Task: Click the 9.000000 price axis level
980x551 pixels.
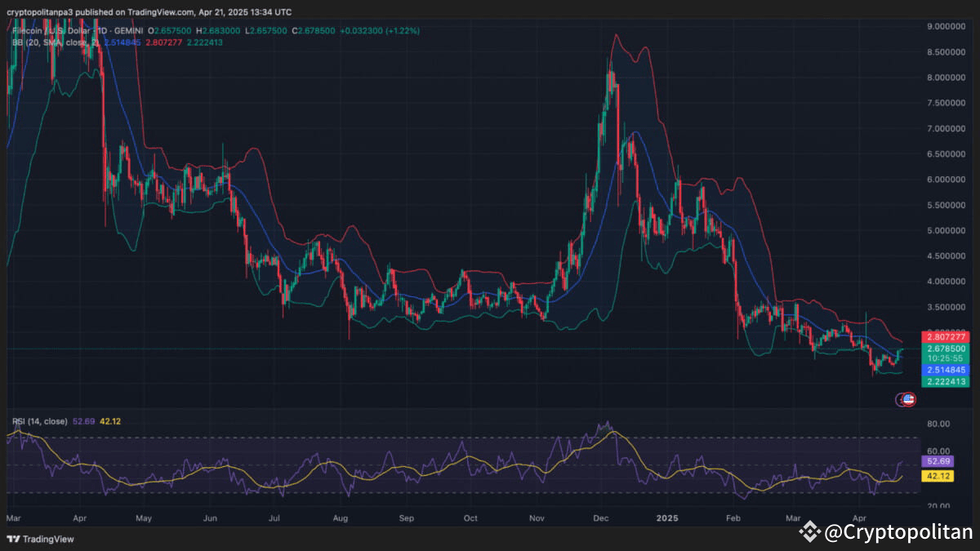Action: 947,27
